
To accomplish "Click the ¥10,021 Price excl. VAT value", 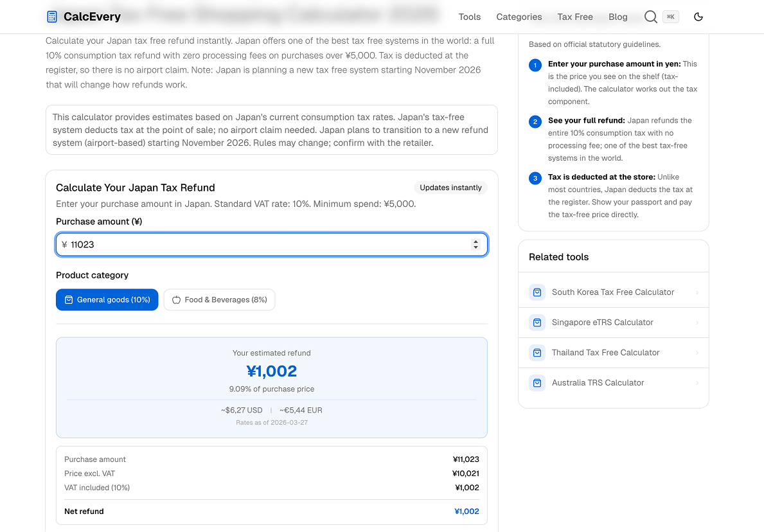I will (x=466, y=474).
